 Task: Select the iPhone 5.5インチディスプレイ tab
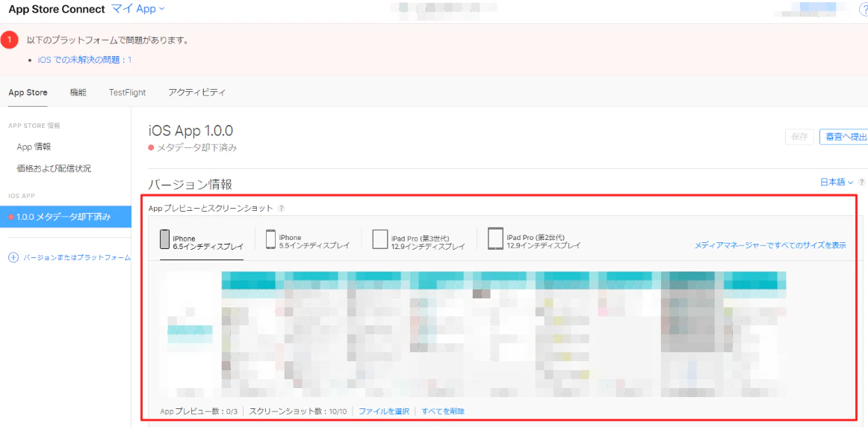point(308,239)
